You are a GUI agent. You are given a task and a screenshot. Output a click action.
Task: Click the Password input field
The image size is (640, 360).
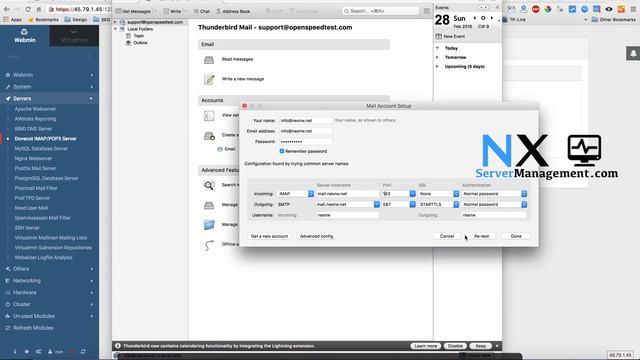(x=305, y=142)
